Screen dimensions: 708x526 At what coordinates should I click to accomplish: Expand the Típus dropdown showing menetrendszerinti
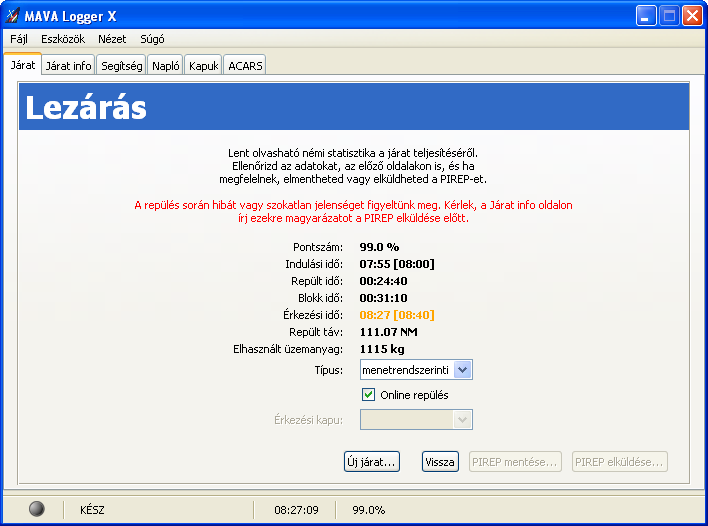pyautogui.click(x=416, y=370)
